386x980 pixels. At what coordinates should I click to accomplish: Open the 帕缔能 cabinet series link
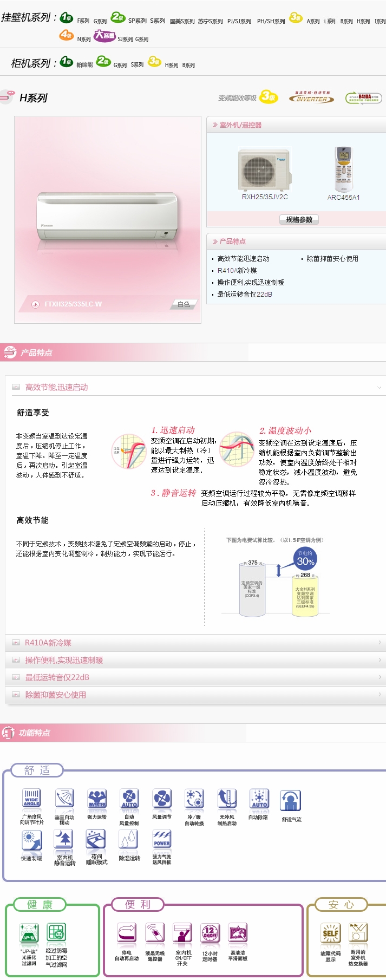pos(85,65)
